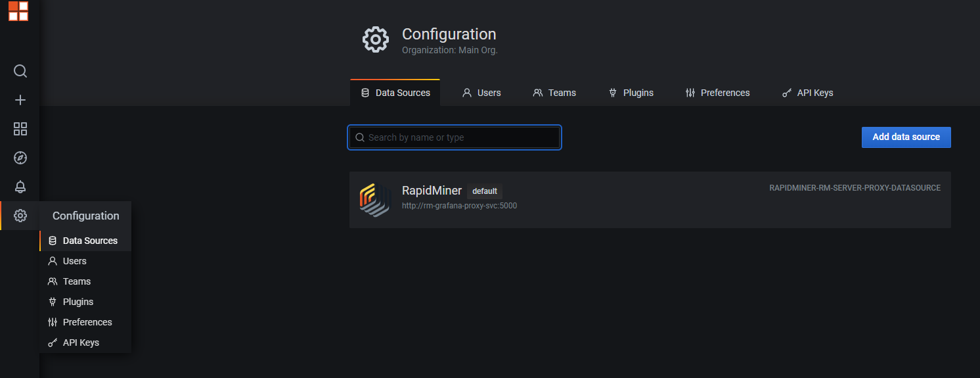Viewport: 980px width, 378px height.
Task: Open the Dashboards grid icon in sidebar
Action: coord(20,129)
